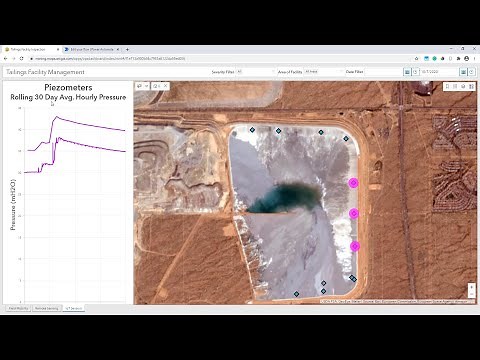Close the Tailings Facility Inspection browser tab
480x360 pixels.
point(58,49)
